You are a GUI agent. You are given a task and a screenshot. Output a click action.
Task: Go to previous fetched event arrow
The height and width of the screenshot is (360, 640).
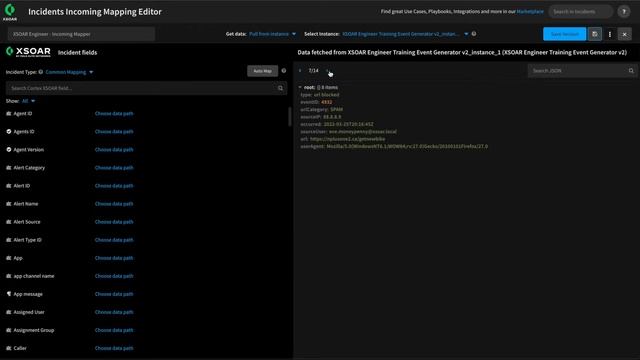300,71
